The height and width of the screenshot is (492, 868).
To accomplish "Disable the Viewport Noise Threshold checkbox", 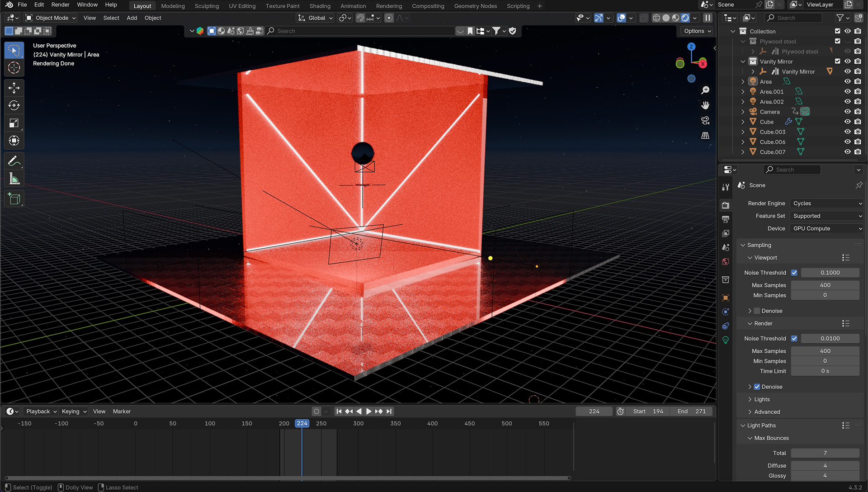I will [794, 273].
